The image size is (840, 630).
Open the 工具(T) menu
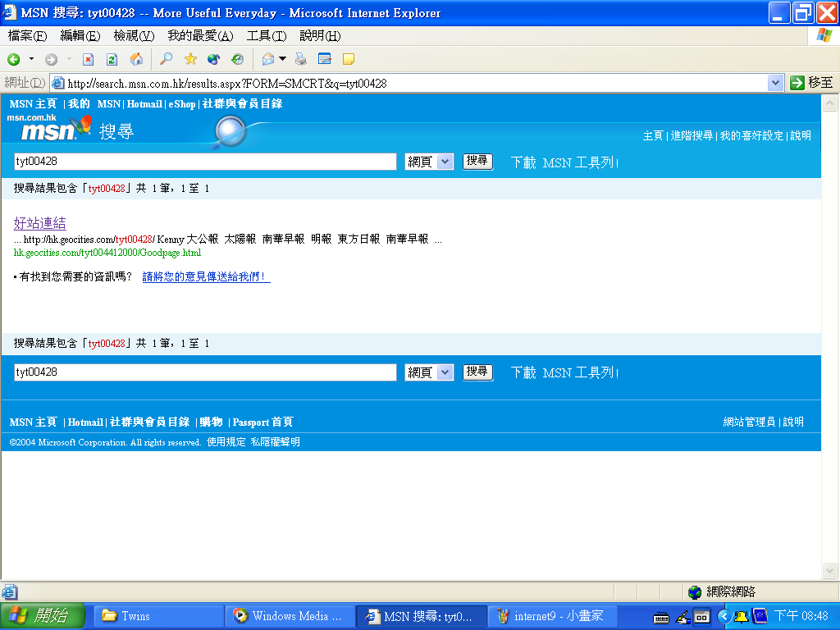click(x=267, y=36)
